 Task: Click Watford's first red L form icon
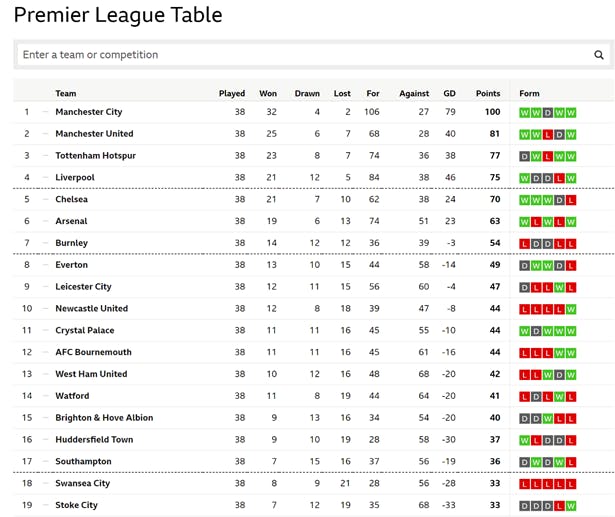525,396
